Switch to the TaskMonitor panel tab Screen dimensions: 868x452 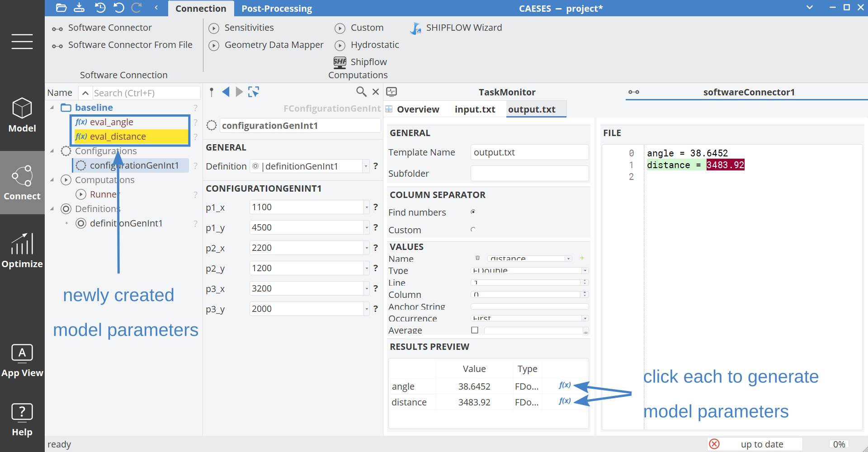point(507,92)
